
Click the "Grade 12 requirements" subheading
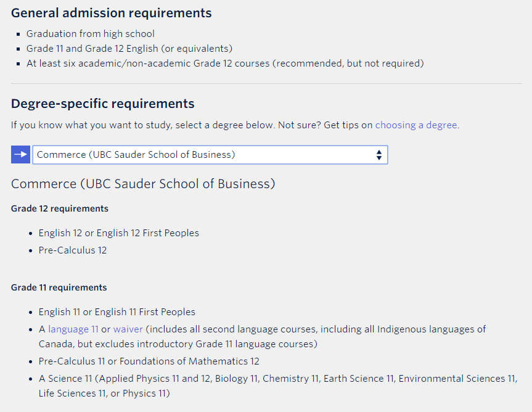60,208
